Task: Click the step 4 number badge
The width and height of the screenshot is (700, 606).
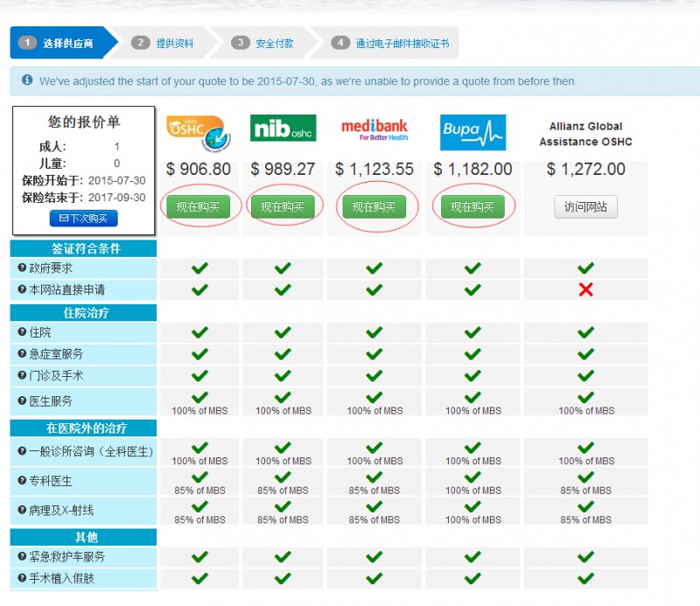Action: click(x=340, y=43)
